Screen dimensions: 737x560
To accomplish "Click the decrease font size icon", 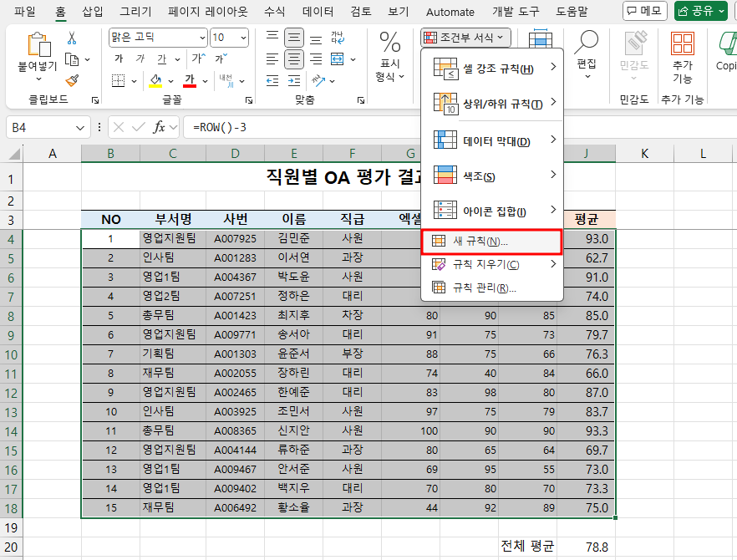I will [221, 59].
